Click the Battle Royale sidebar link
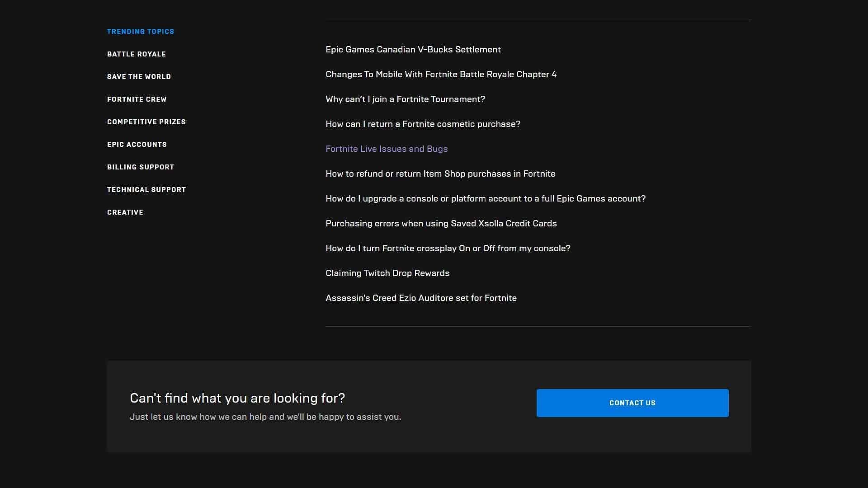The height and width of the screenshot is (488, 868). click(137, 54)
